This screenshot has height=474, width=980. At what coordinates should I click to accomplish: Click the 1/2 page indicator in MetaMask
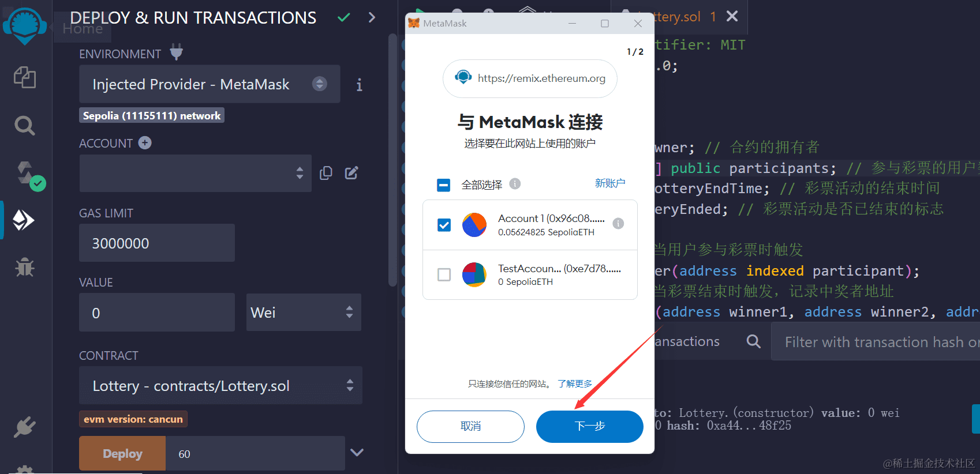[x=635, y=52]
